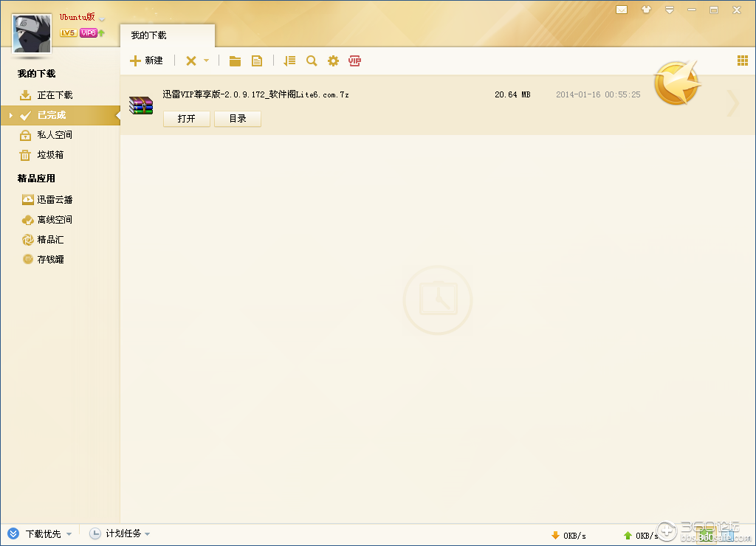Open the main menu icon in the title bar
Viewport: 756px width, 546px height.
pyautogui.click(x=669, y=10)
